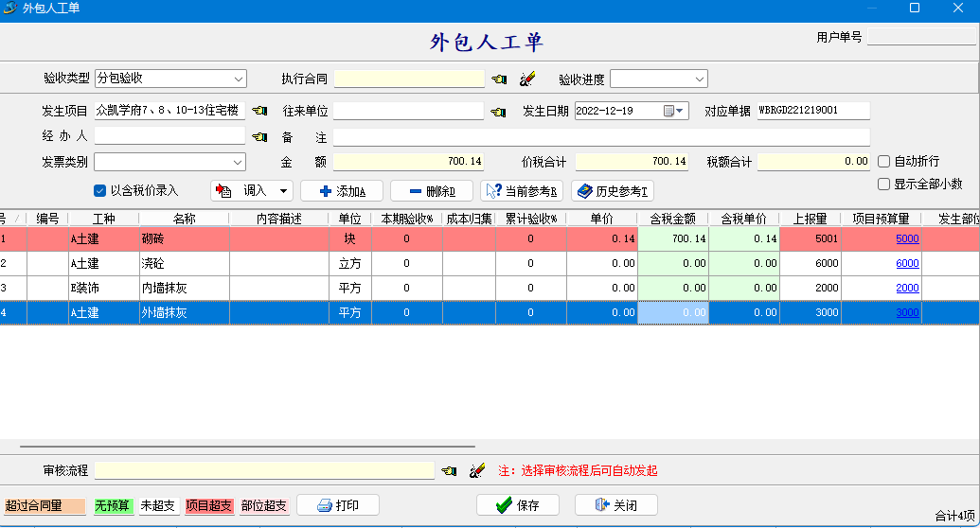Open the lookup icon next to 经办人

tap(259, 137)
